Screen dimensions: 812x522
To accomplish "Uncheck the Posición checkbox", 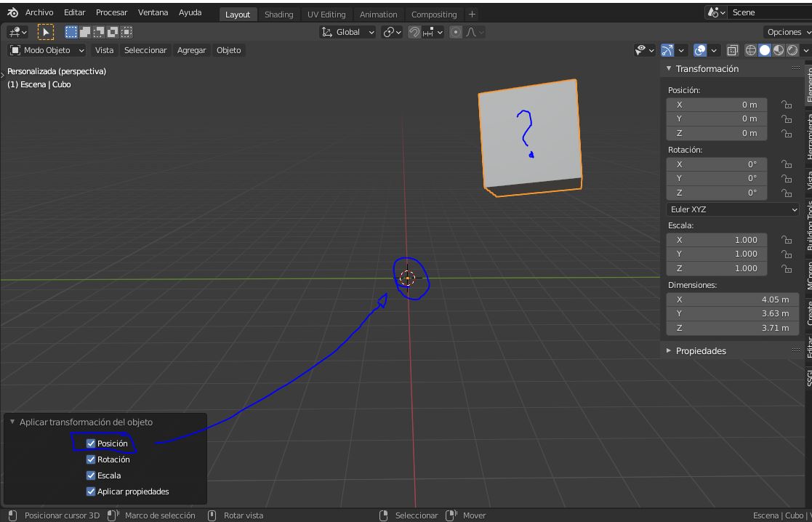I will pyautogui.click(x=91, y=443).
